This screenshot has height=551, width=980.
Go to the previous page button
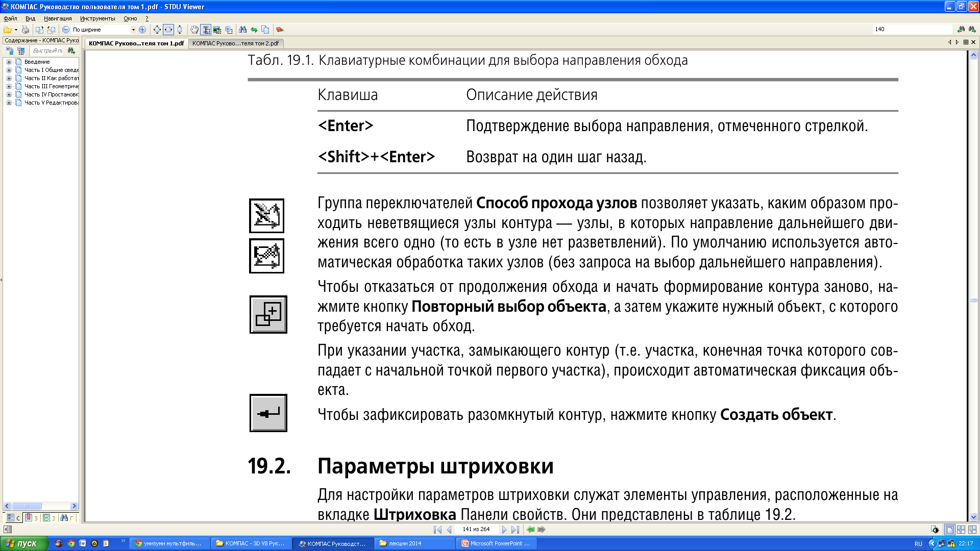click(x=449, y=530)
